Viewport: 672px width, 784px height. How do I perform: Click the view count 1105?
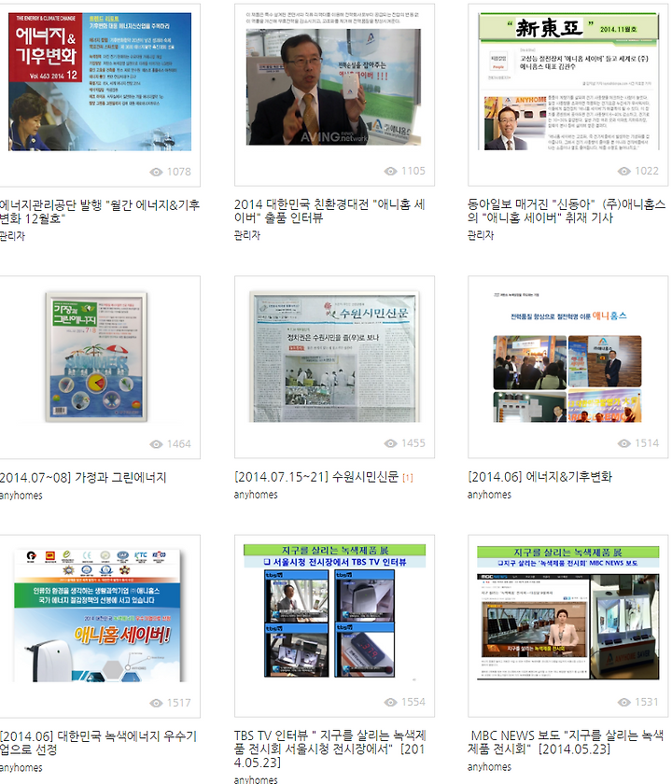(x=413, y=171)
